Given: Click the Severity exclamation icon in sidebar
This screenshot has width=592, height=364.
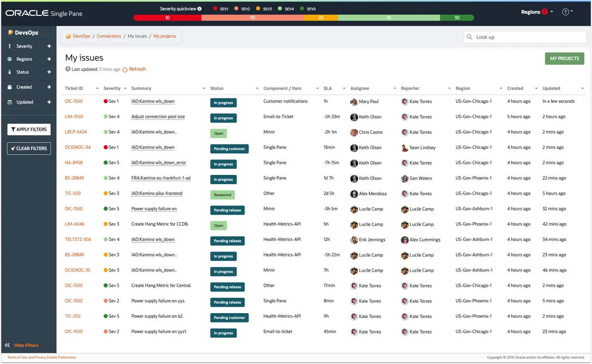Looking at the screenshot, I should 10,46.
